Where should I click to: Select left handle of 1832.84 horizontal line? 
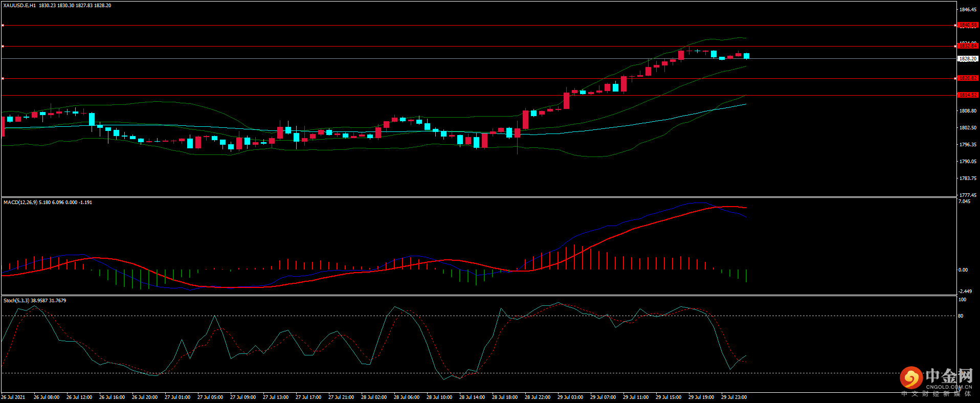3,47
